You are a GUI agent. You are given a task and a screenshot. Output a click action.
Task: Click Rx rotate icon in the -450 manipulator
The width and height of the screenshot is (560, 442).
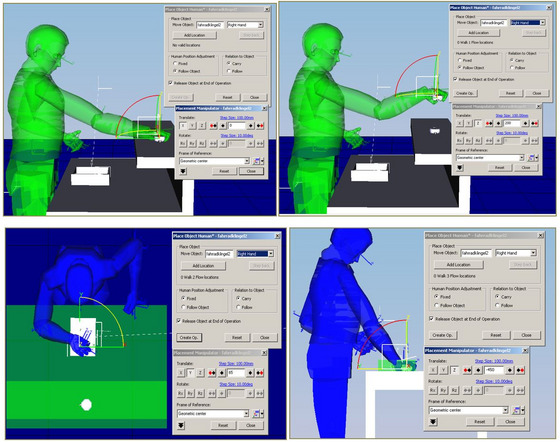tap(432, 391)
